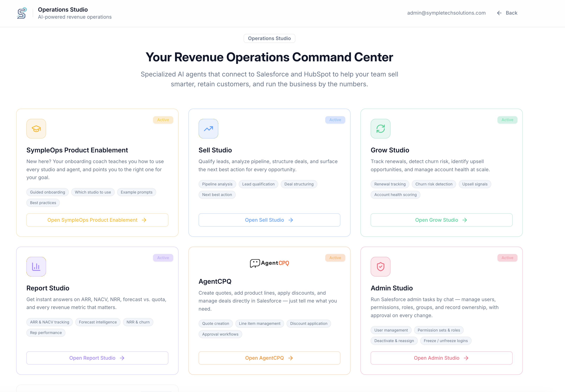The height and width of the screenshot is (392, 565).
Task: Click the Deal structuring tag
Action: [x=299, y=184]
